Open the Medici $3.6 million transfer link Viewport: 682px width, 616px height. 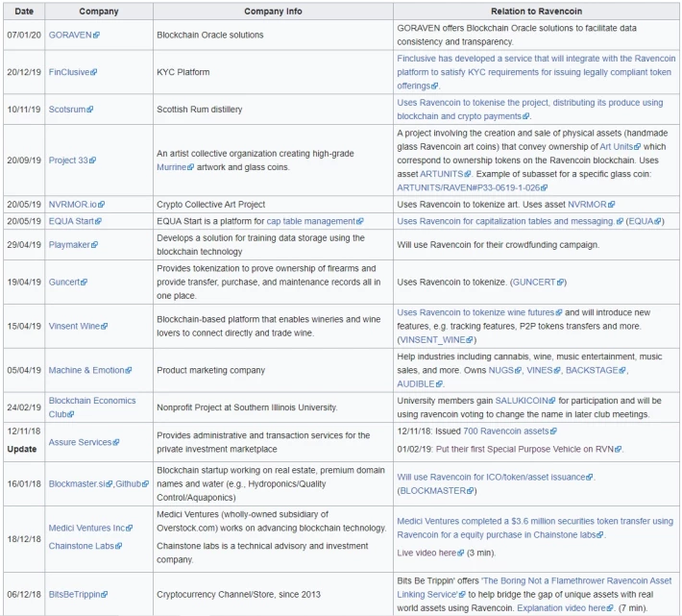pos(535,529)
